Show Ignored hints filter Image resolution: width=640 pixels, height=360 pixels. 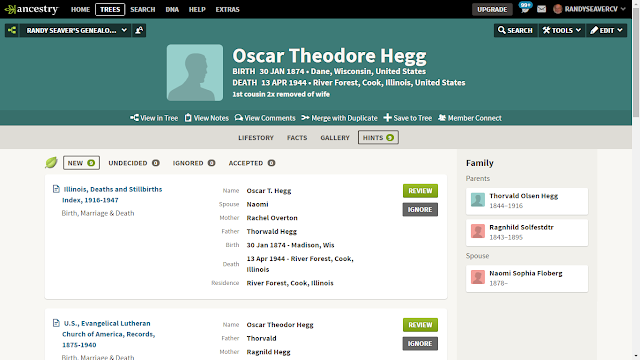pos(193,163)
